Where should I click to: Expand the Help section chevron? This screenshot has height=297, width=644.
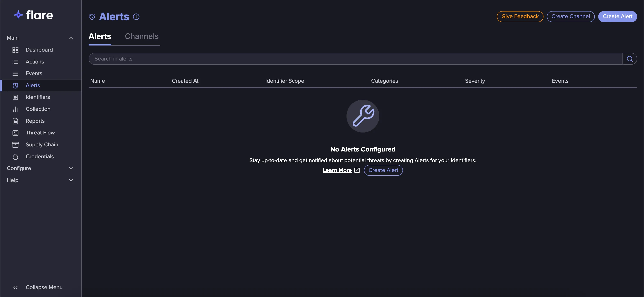(71, 180)
